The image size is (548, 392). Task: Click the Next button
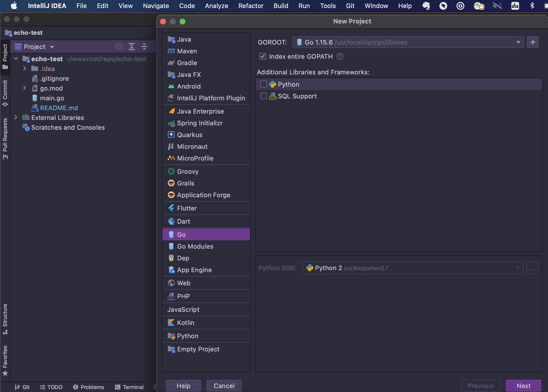523,386
